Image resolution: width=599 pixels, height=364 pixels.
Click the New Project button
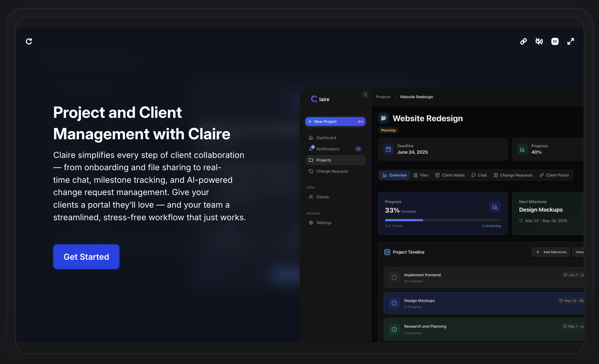(x=335, y=122)
